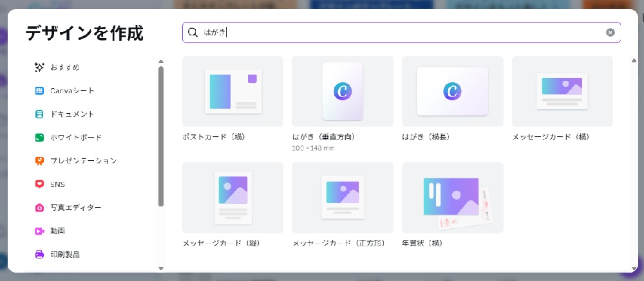Select the メッセージカード（縦） thumbnail
The width and height of the screenshot is (644, 281).
tap(232, 197)
